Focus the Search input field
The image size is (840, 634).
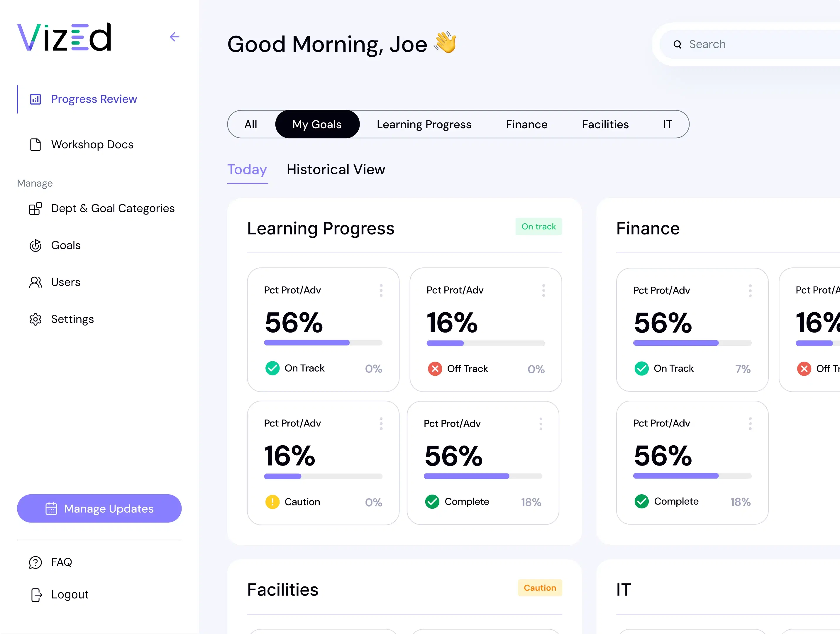pyautogui.click(x=750, y=45)
